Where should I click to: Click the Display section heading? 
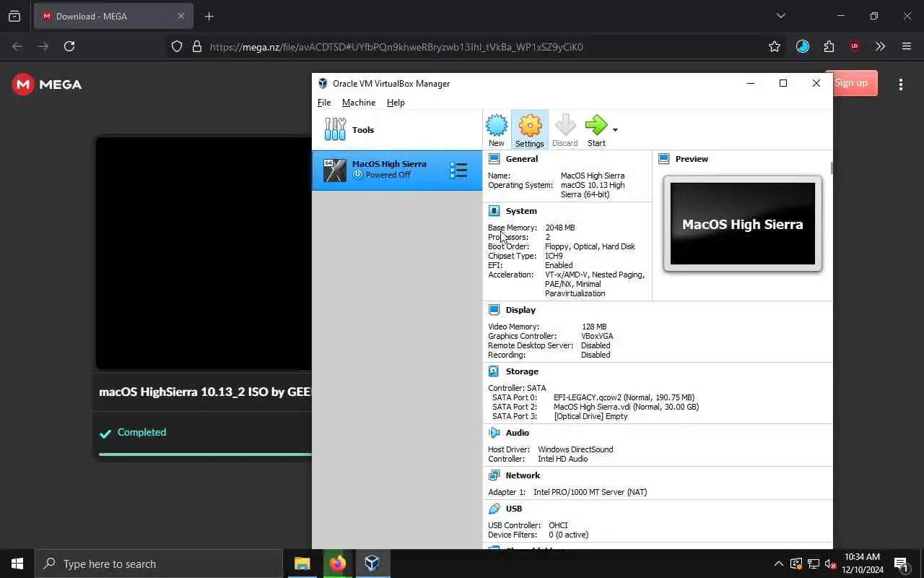[520, 310]
